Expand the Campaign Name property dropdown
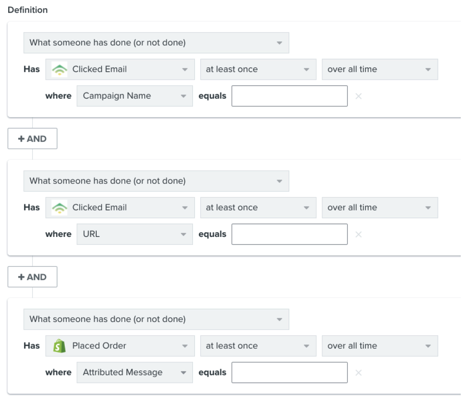This screenshot has width=472, height=410. click(135, 96)
